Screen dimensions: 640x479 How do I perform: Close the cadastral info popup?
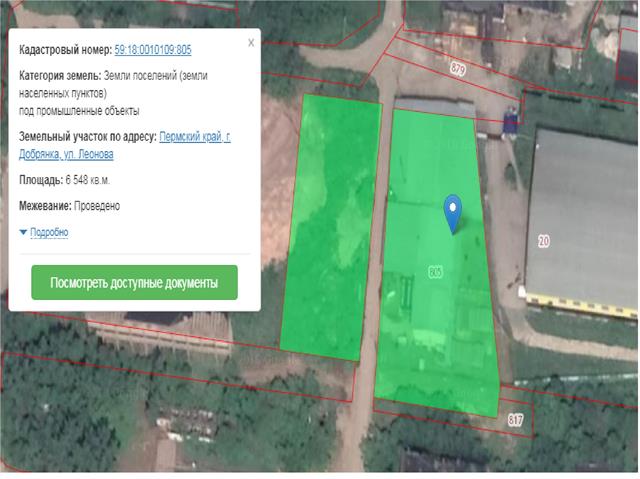pos(251,43)
